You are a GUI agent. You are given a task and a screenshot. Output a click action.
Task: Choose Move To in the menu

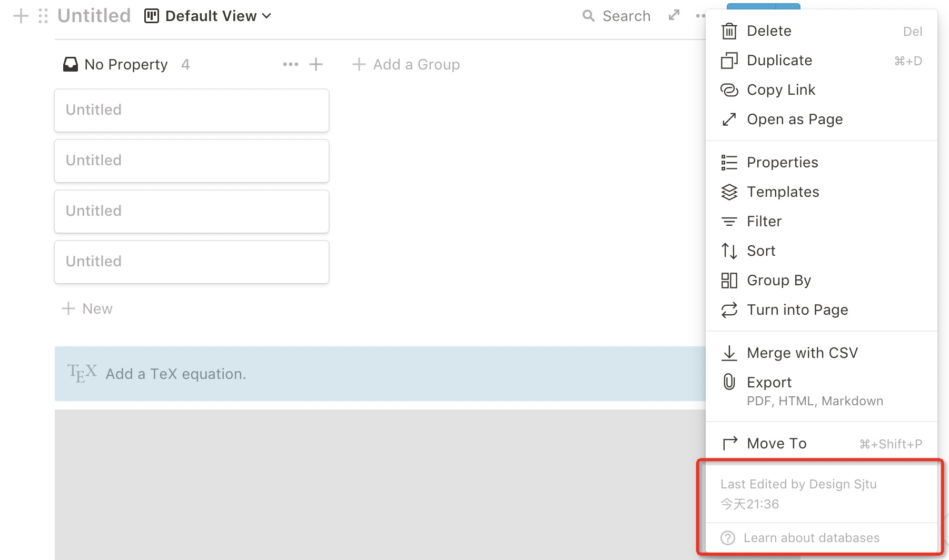[777, 444]
